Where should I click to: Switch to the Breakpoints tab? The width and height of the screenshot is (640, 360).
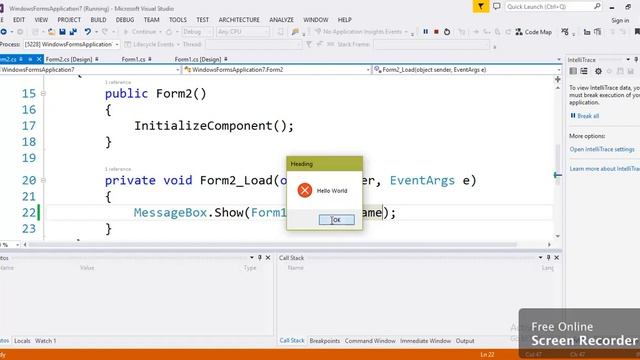[324, 340]
